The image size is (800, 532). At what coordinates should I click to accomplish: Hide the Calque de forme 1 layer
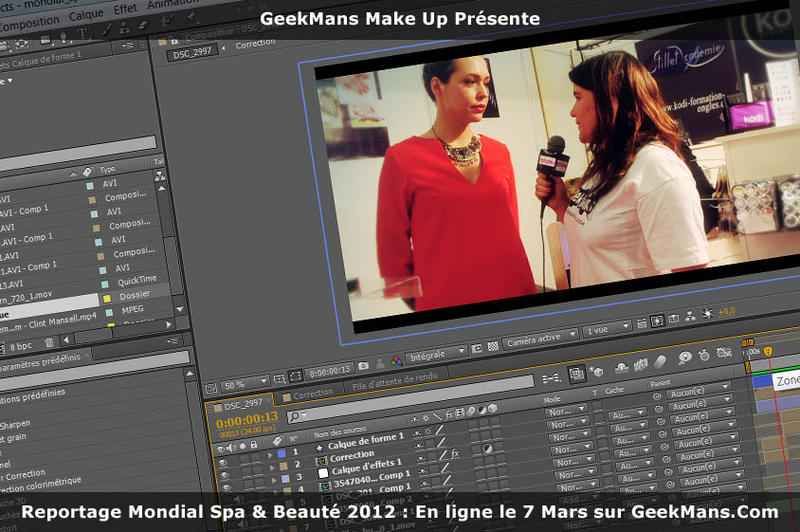click(220, 451)
